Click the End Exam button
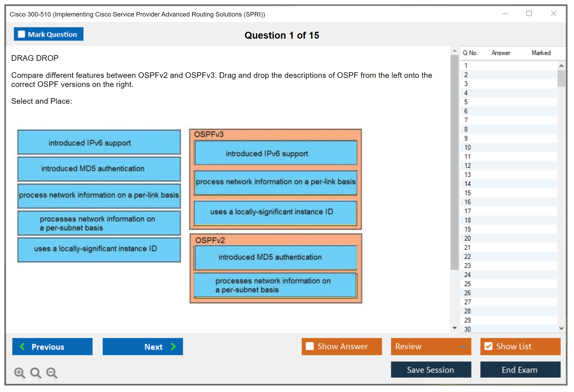This screenshot has height=392, width=574. coord(520,370)
